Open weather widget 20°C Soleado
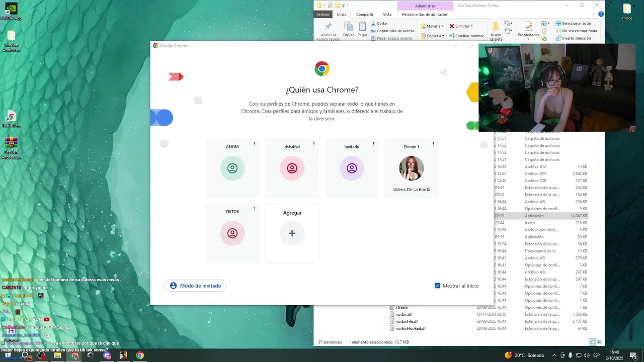Screen dimensions: 644x362 [524, 355]
